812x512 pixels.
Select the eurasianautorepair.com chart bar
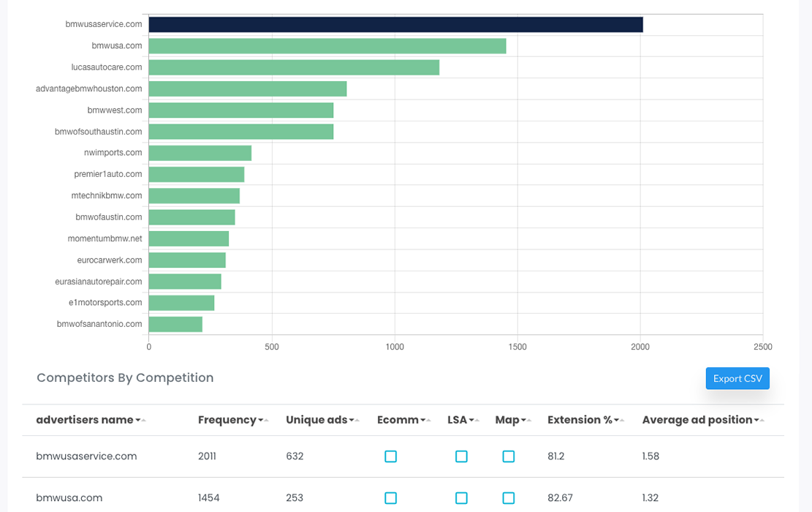tap(185, 282)
